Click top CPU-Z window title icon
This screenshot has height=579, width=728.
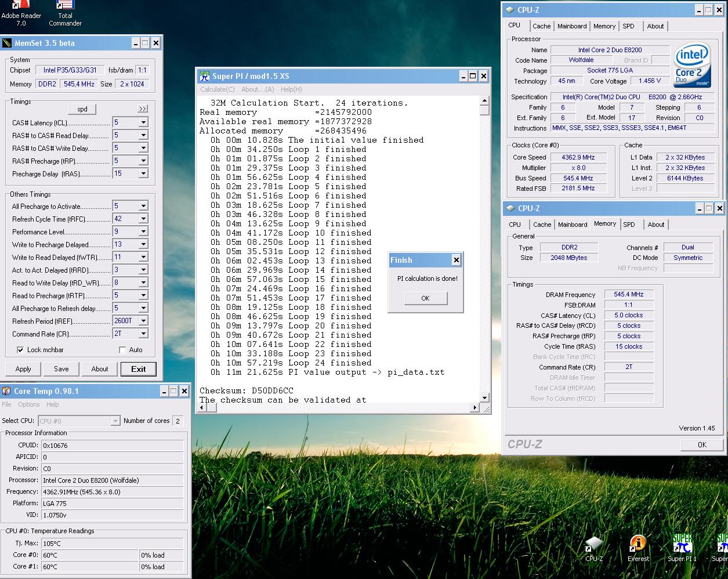coord(510,10)
